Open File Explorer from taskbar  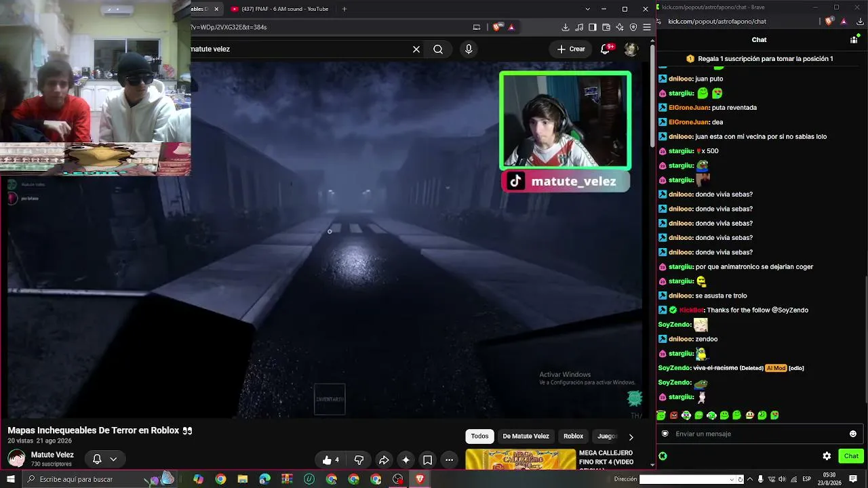click(243, 479)
